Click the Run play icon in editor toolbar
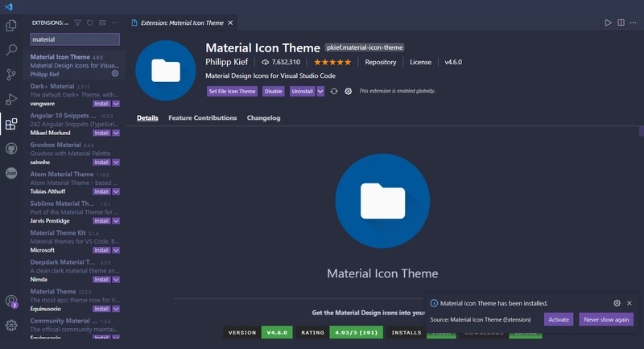Screen dimensions: 644x349 [609, 23]
